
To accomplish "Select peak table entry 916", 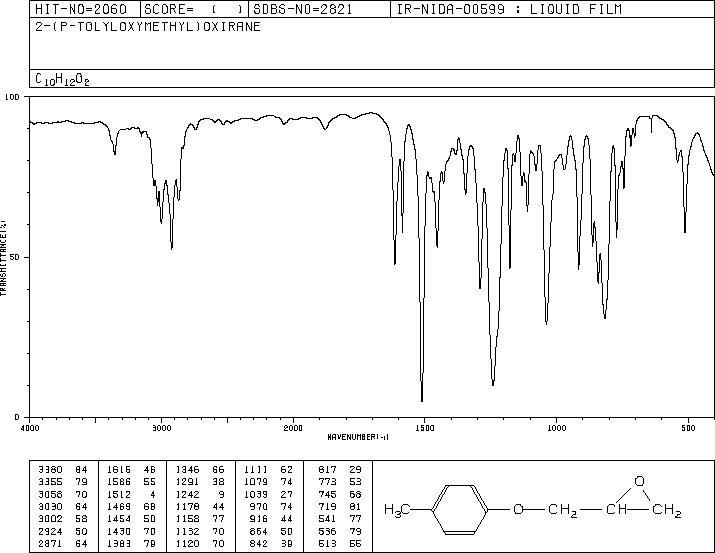I will 259,519.
